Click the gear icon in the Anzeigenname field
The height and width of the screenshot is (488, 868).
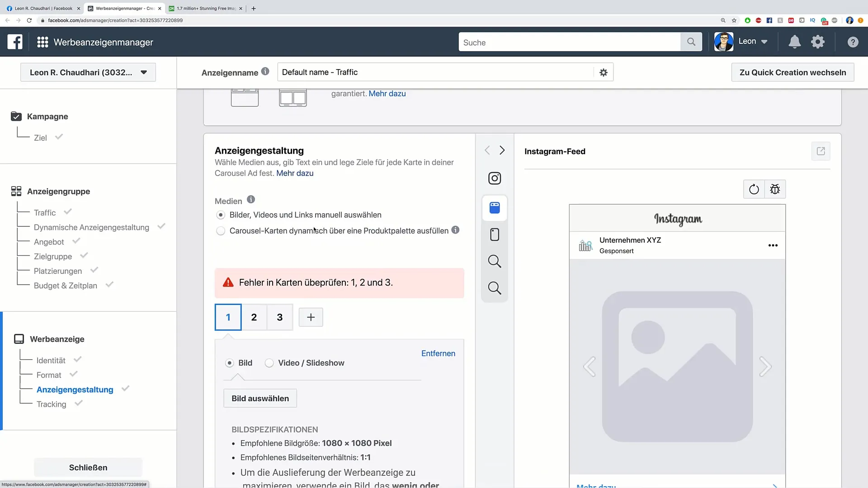pyautogui.click(x=604, y=72)
